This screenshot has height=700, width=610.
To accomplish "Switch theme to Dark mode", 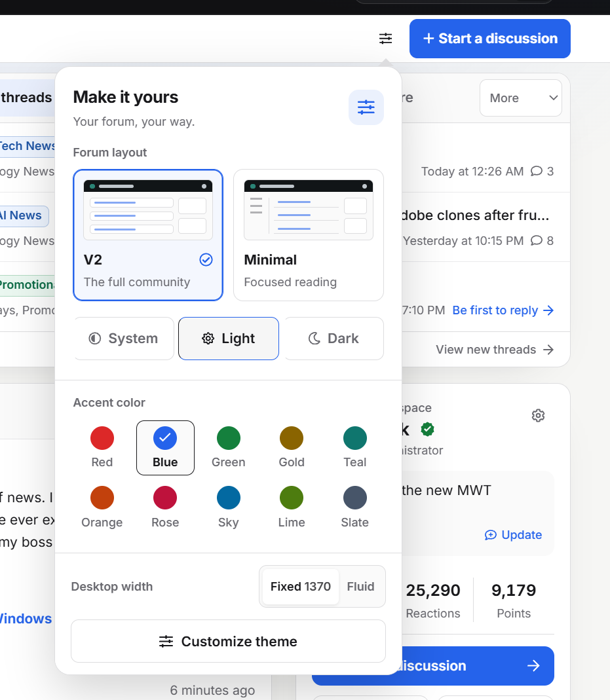I will pos(334,339).
